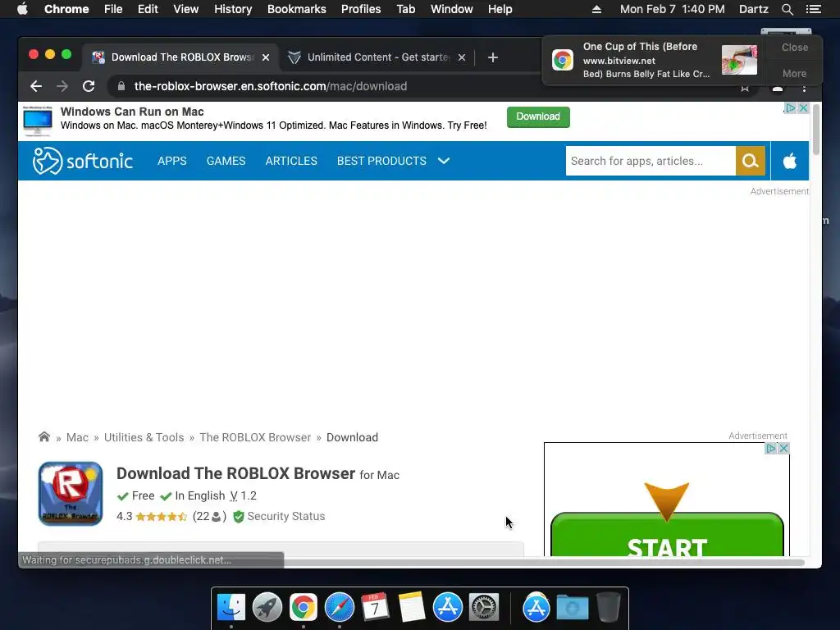Viewport: 840px width, 630px height.
Task: Select the Download The ROBLOX Browser tab
Action: 181,57
